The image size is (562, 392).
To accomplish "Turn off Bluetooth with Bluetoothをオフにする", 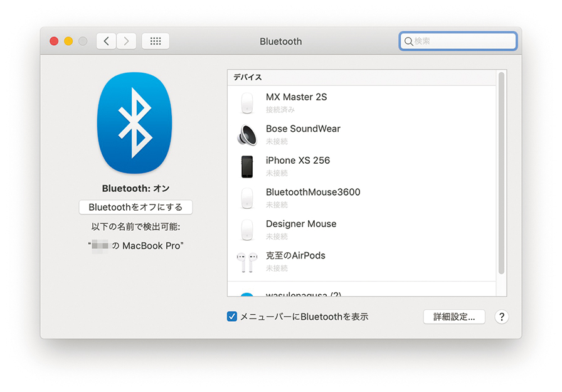I will click(x=135, y=207).
